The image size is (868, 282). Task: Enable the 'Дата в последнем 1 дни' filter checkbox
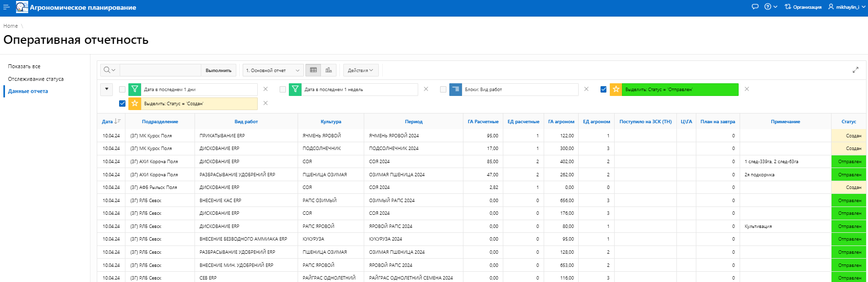pyautogui.click(x=122, y=90)
